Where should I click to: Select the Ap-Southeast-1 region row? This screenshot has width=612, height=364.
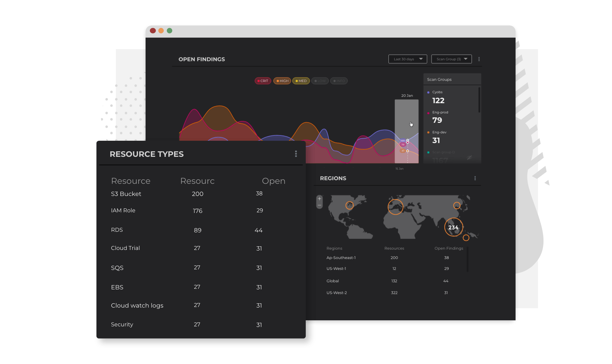(x=341, y=258)
